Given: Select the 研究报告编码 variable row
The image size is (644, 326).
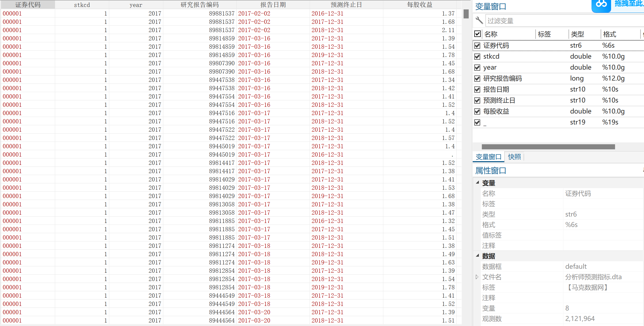Looking at the screenshot, I should [x=503, y=78].
